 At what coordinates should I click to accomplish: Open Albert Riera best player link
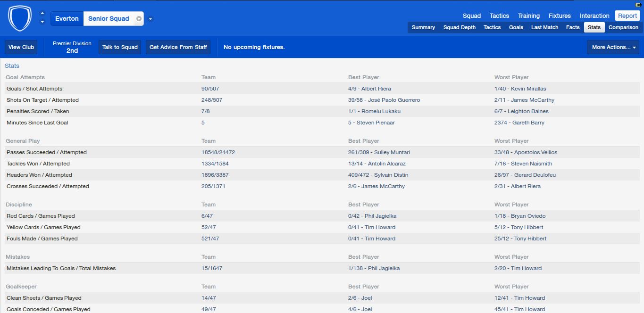click(x=376, y=89)
